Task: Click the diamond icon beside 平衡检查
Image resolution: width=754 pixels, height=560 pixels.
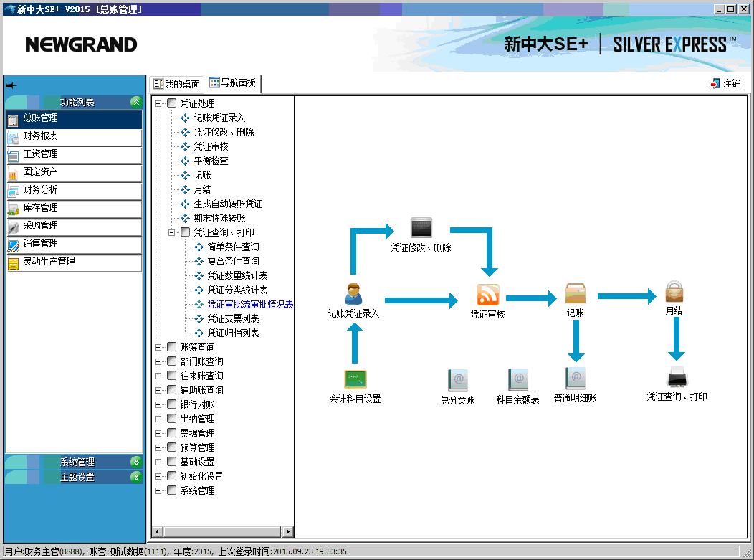Action: pos(185,161)
